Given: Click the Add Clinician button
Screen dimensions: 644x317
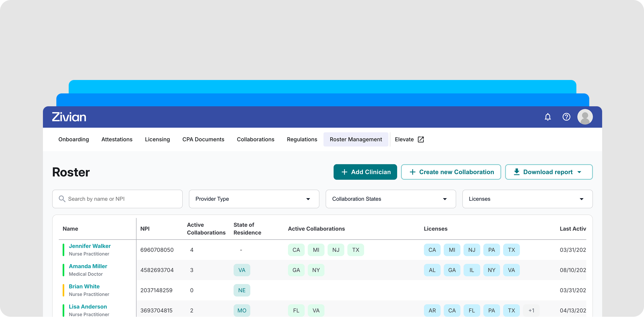Looking at the screenshot, I should click(x=365, y=172).
